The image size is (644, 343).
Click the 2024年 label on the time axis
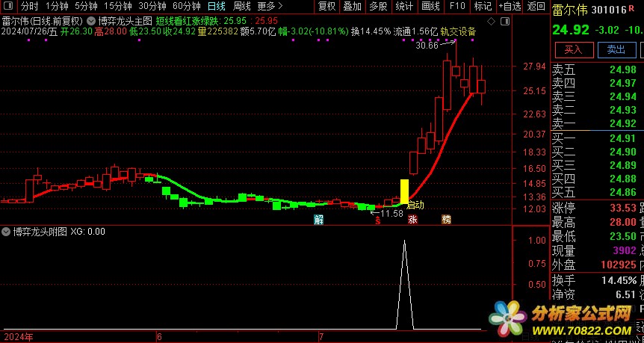pyautogui.click(x=19, y=337)
